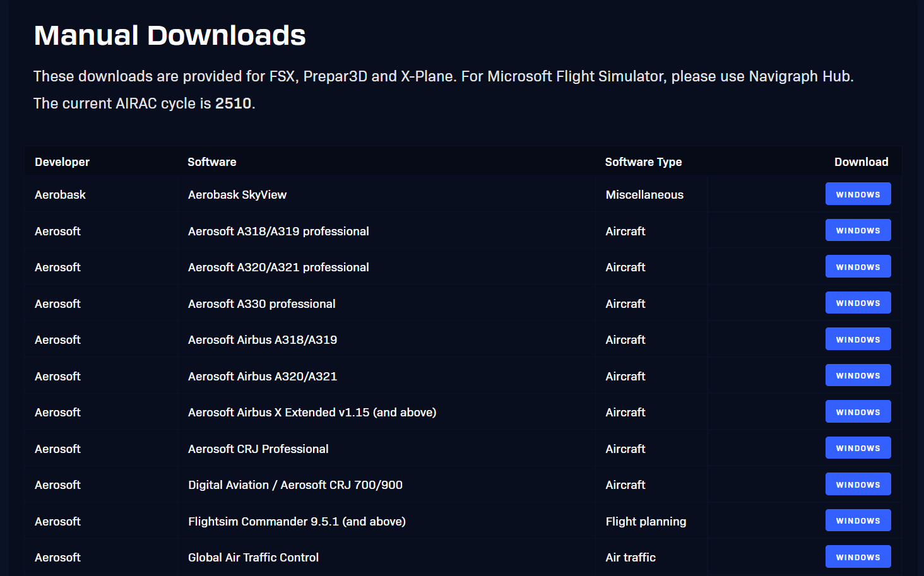Click the Aerosoft A330 professional name

(x=262, y=304)
